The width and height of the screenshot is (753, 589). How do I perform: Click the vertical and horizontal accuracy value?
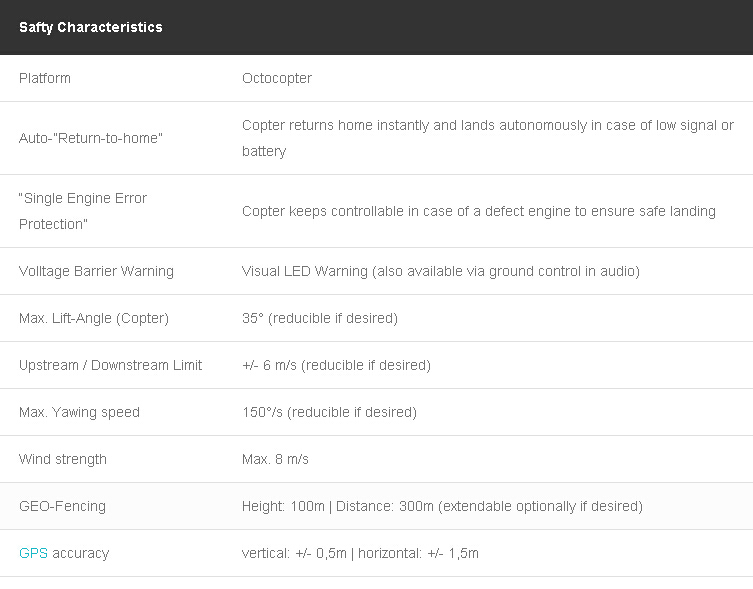coord(360,553)
